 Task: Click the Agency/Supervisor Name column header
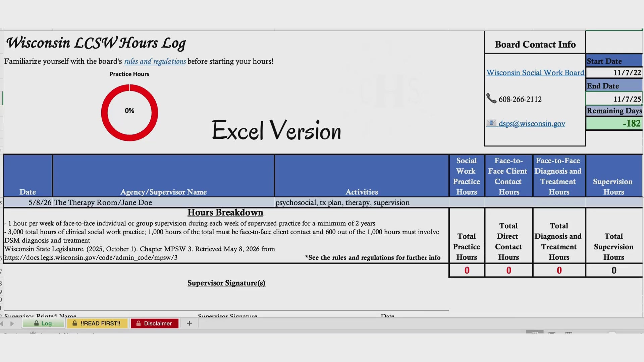click(163, 176)
